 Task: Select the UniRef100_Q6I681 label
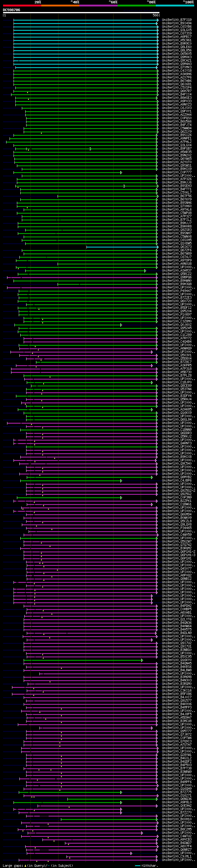pyautogui.click(x=177, y=84)
